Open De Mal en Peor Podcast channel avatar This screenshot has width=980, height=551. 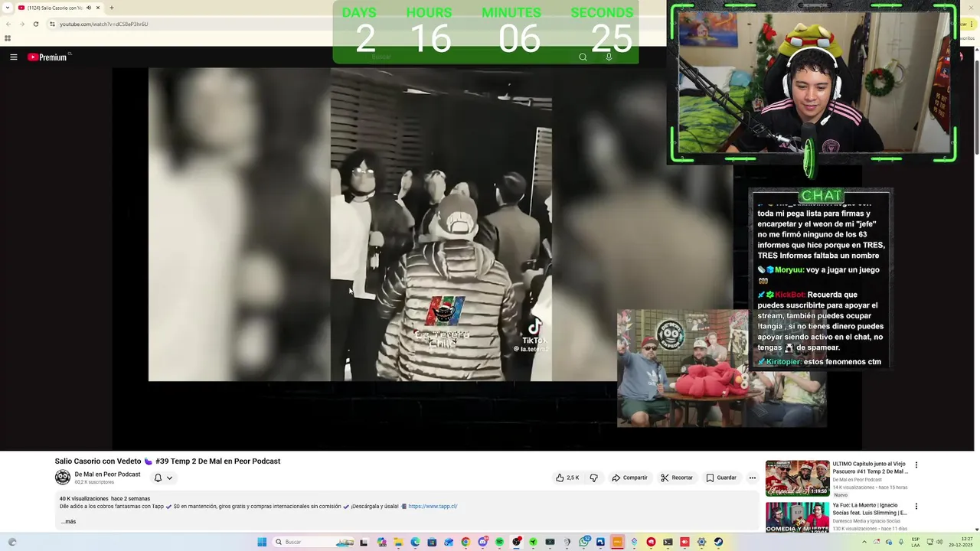click(x=63, y=478)
